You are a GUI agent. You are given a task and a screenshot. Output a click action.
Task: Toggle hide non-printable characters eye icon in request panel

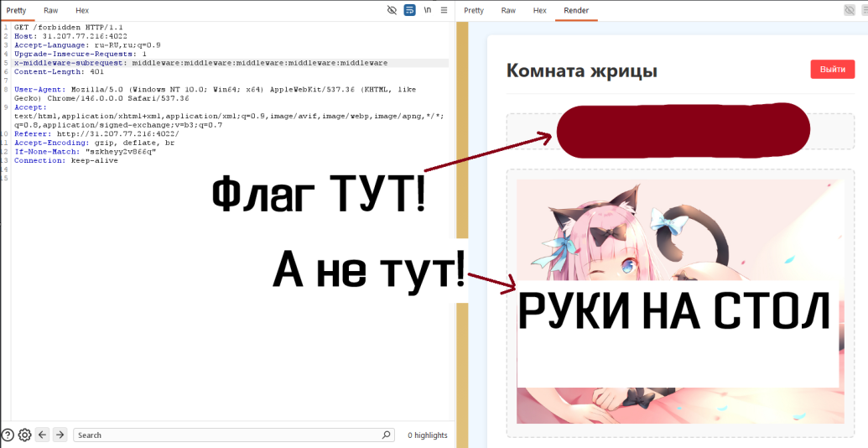[392, 10]
